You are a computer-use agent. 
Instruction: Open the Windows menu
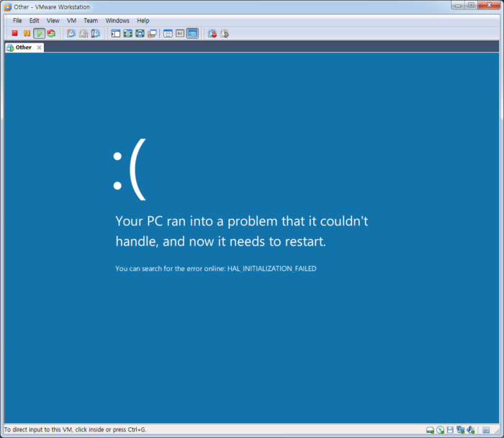point(117,21)
